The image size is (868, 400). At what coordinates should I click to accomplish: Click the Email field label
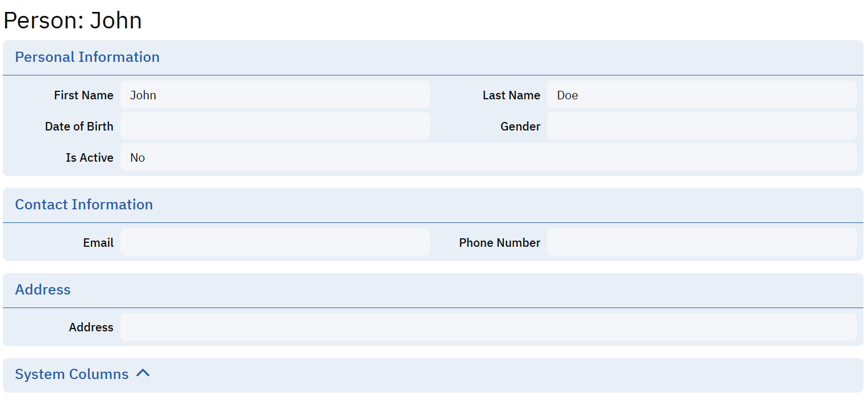coord(98,243)
